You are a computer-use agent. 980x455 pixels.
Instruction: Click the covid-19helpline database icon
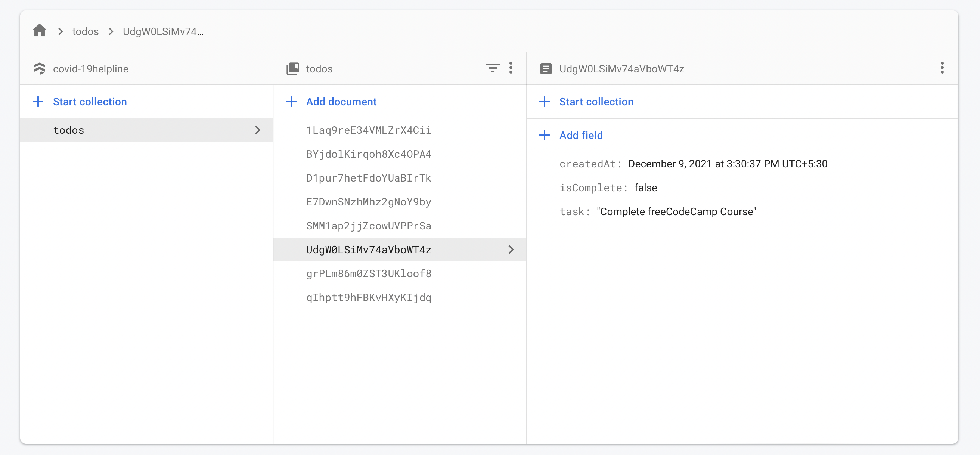[40, 69]
